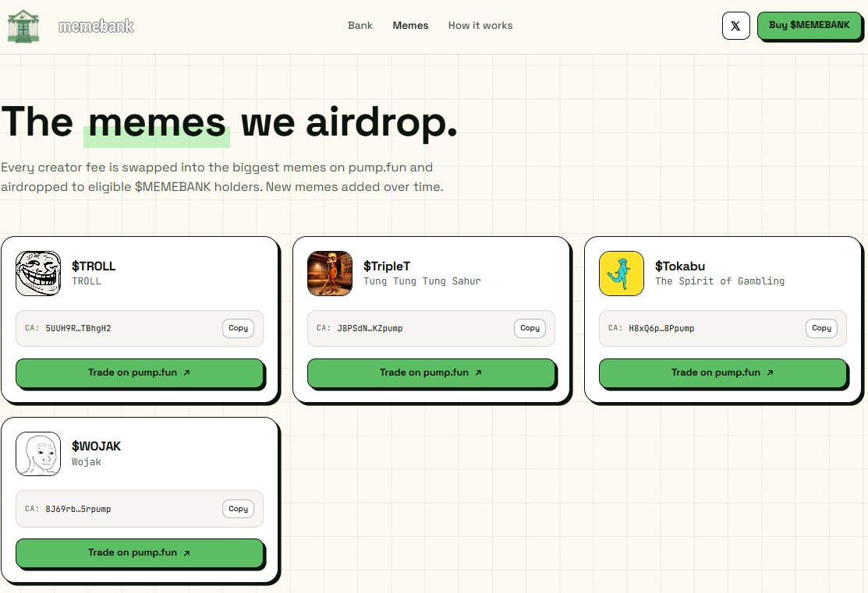Trade $Tokabu on pump.fun

723,372
